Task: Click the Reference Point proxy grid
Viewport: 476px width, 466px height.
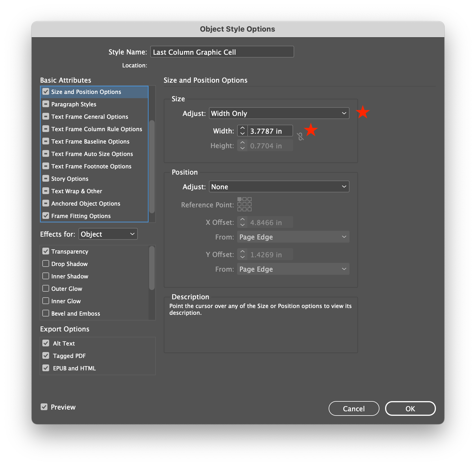Action: pos(244,204)
